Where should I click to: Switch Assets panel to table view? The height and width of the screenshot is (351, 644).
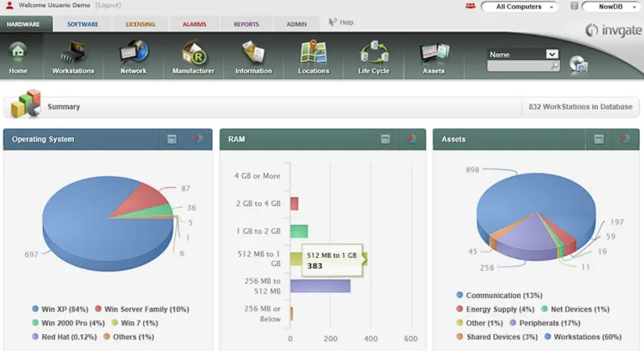point(599,139)
